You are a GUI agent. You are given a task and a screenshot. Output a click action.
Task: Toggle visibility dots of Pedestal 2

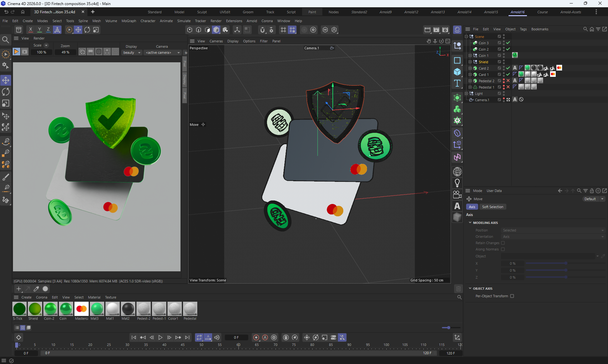pos(504,81)
